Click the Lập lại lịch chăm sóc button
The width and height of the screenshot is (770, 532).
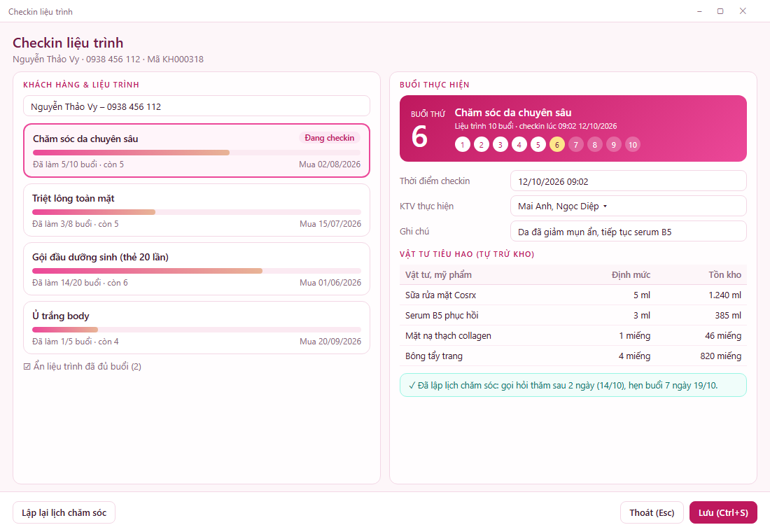(64, 512)
